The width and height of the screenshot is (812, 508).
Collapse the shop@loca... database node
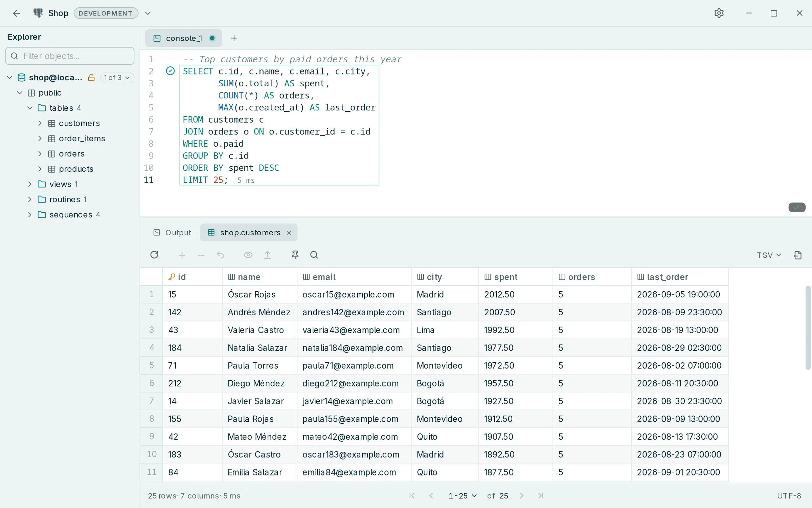(9, 78)
